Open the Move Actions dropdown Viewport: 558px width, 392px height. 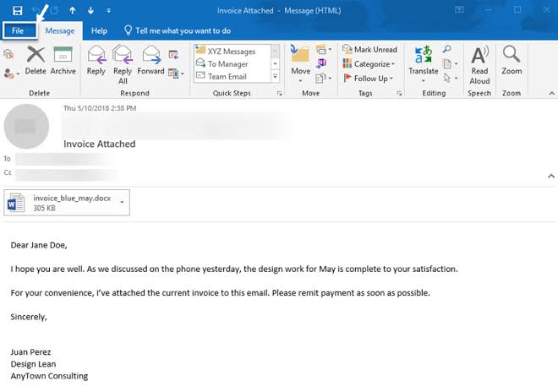pos(324,78)
